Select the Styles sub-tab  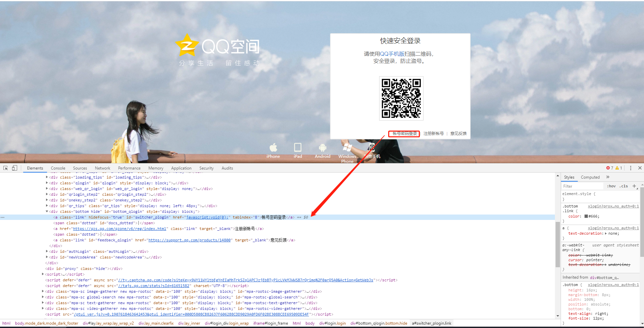(x=569, y=177)
